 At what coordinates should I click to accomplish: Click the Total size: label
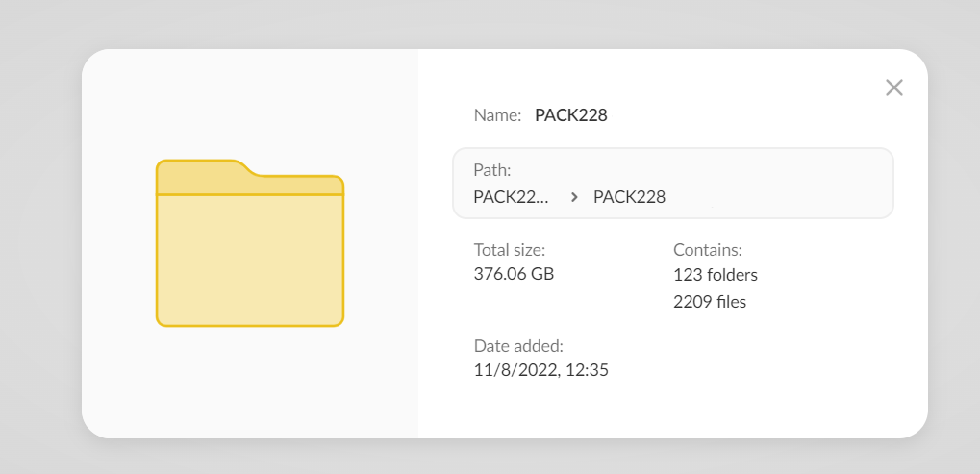(509, 249)
